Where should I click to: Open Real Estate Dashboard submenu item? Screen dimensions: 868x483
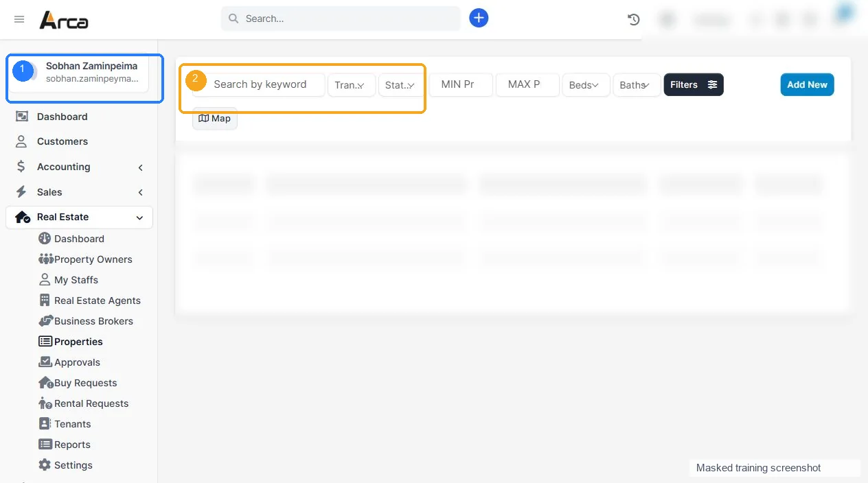(x=71, y=239)
